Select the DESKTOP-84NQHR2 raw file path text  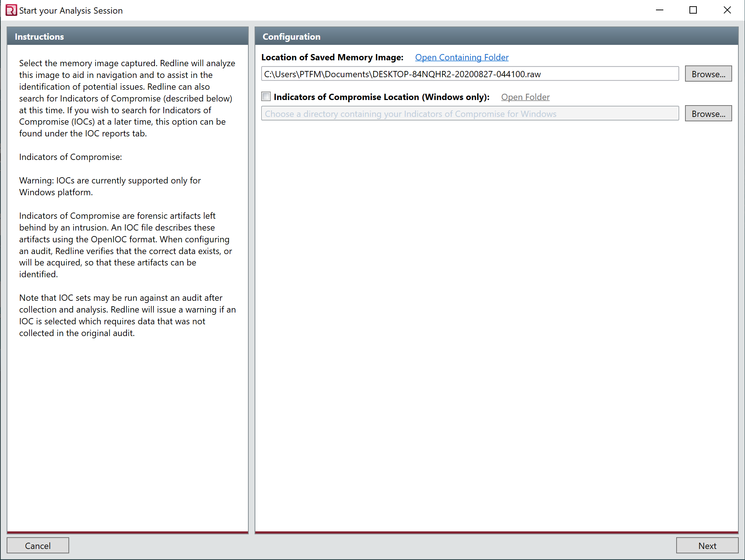402,74
